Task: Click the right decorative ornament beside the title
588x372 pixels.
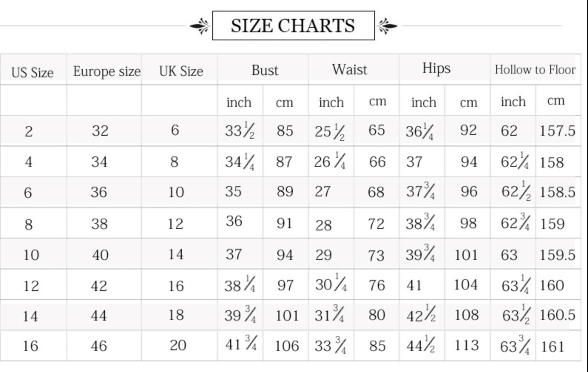Action: tap(387, 26)
